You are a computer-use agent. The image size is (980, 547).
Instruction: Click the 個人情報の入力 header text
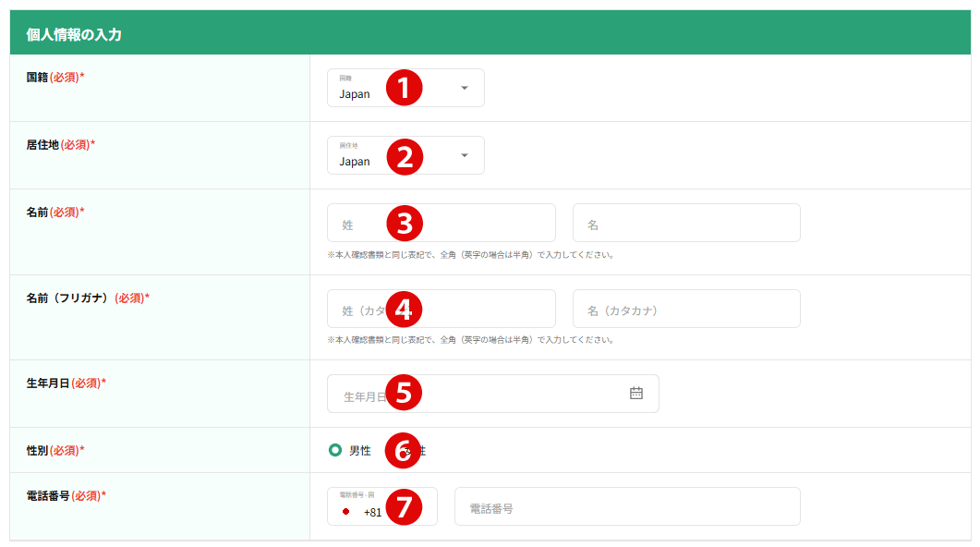point(74,34)
